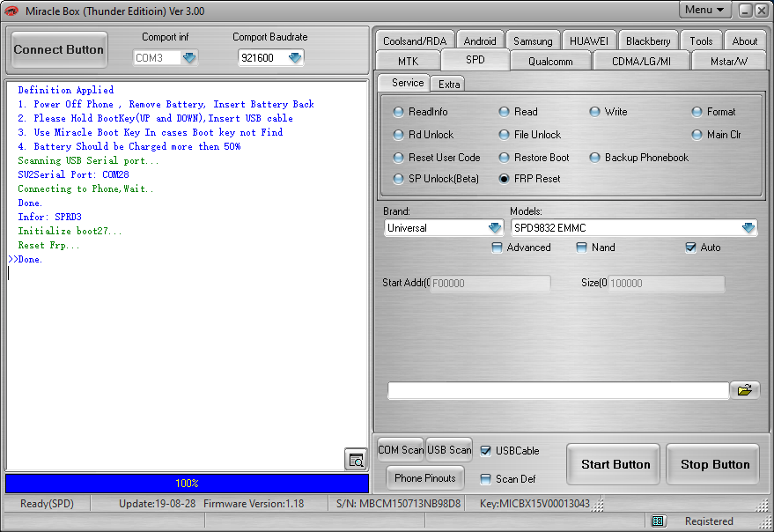
Task: Open the Comport Baudrate dropdown
Action: click(x=295, y=58)
